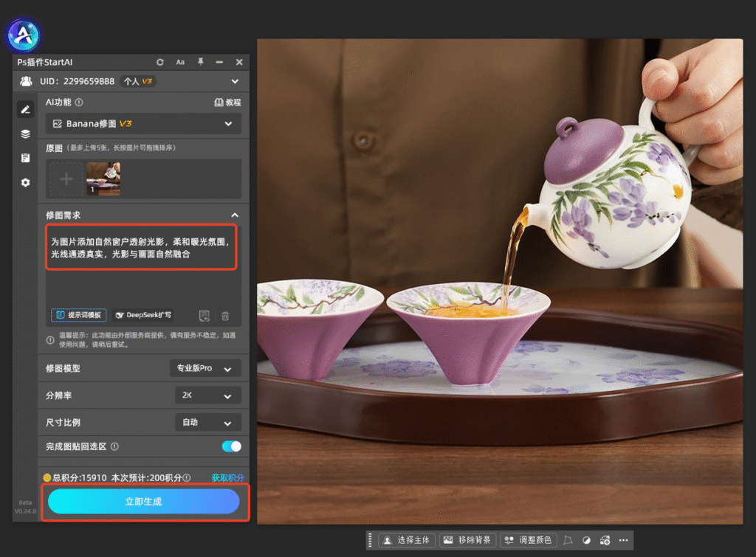This screenshot has width=756, height=557.
Task: Open the Banana修图 function dropdown
Action: 143,124
